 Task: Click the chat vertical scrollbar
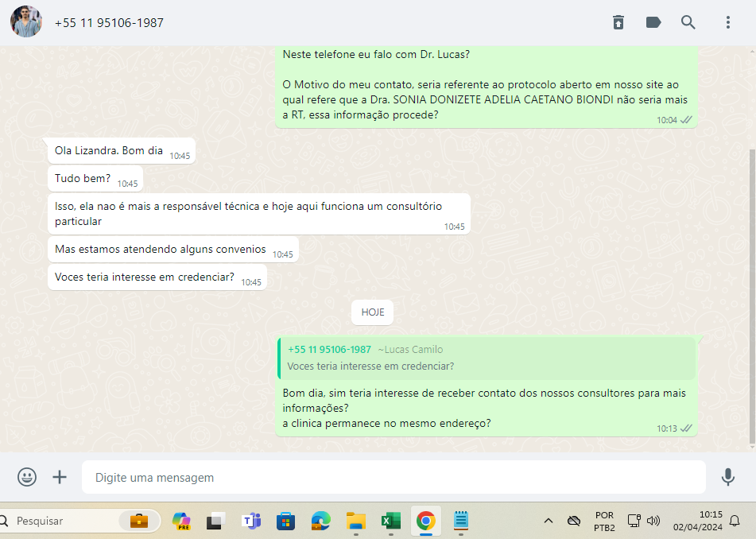(752, 294)
